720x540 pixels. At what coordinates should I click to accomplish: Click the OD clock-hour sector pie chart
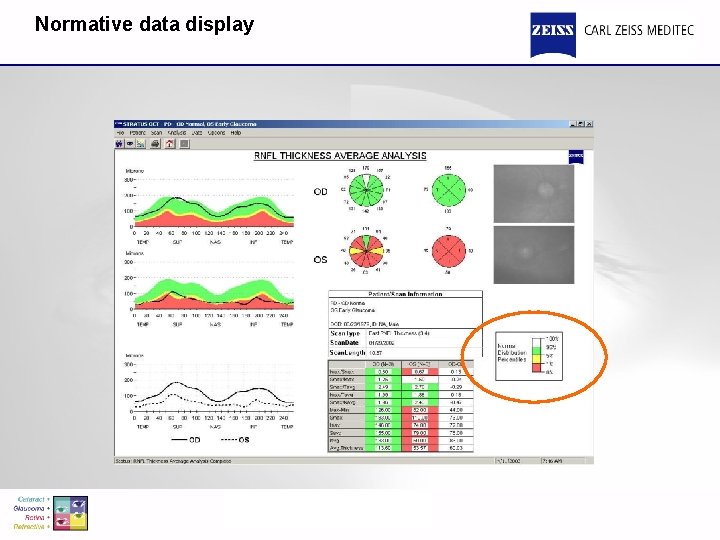(366, 190)
